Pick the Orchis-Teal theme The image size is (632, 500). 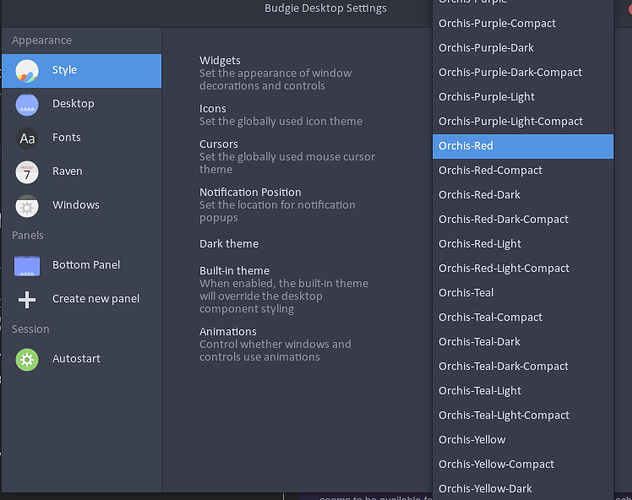click(x=523, y=294)
